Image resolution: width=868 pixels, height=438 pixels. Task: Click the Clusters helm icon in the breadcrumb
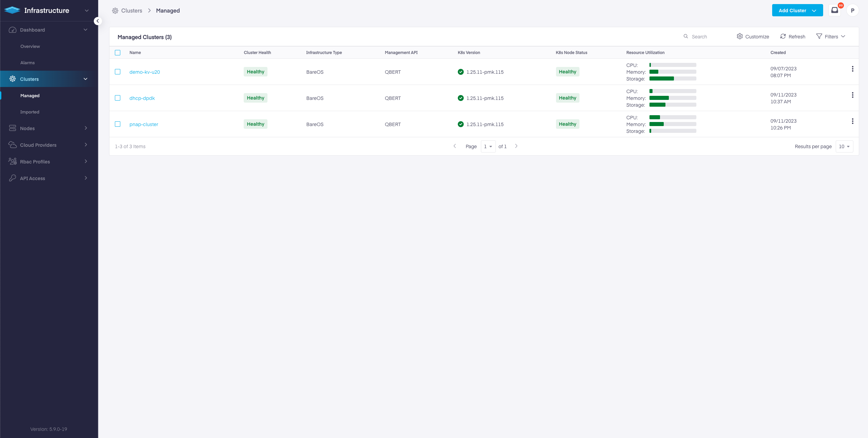(x=115, y=11)
